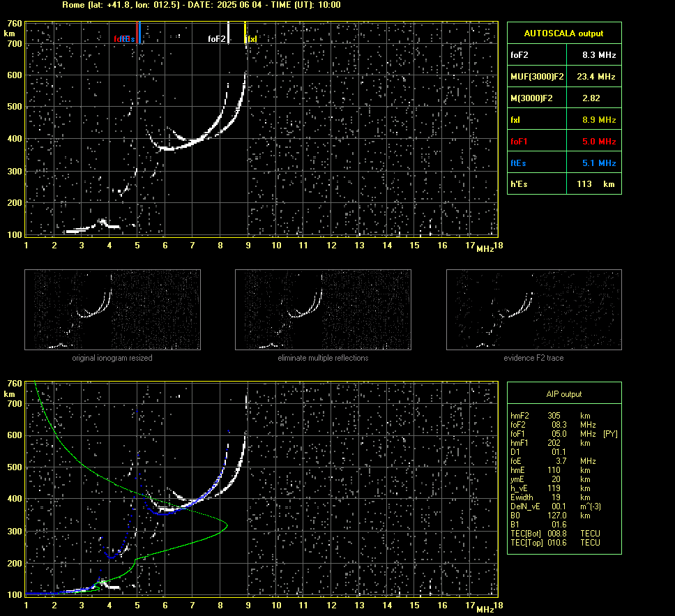The height and width of the screenshot is (616, 675).
Task: Click the '300' km axis label on bottom ionogram
Action: click(x=14, y=532)
